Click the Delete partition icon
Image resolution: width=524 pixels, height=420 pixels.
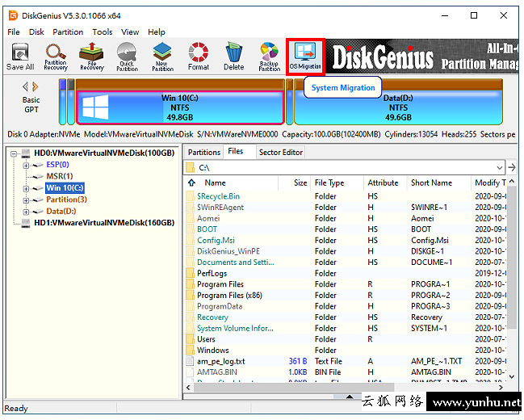(x=233, y=57)
